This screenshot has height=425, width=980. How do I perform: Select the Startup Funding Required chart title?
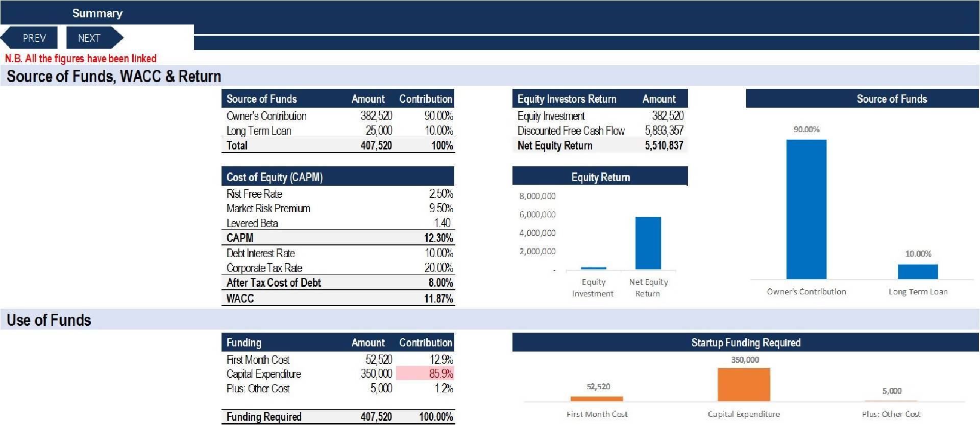(746, 343)
